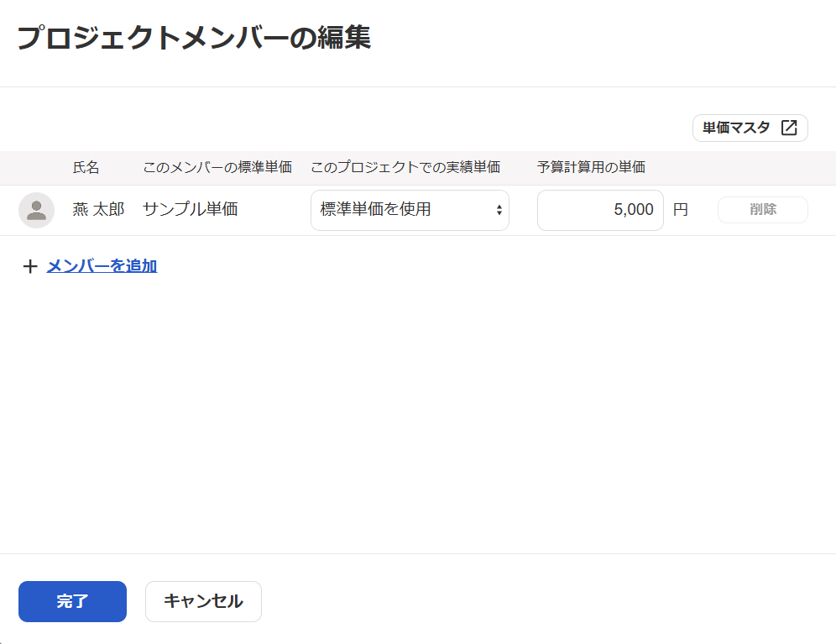Click the 削除 button for 燕 太郎
Image resolution: width=836 pixels, height=644 pixels.
pyautogui.click(x=762, y=210)
